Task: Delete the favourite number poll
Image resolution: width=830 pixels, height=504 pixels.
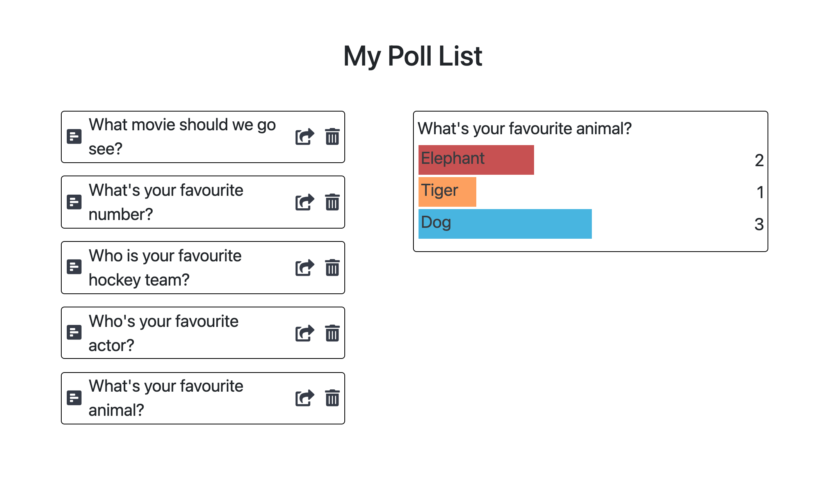Action: 332,202
